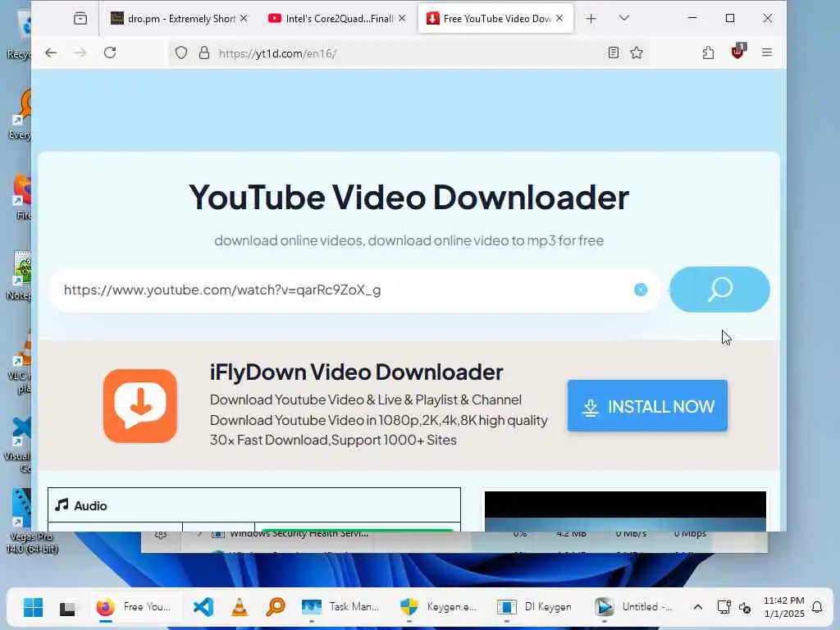Launch VLC media player from taskbar
The image size is (840, 630).
tap(240, 607)
